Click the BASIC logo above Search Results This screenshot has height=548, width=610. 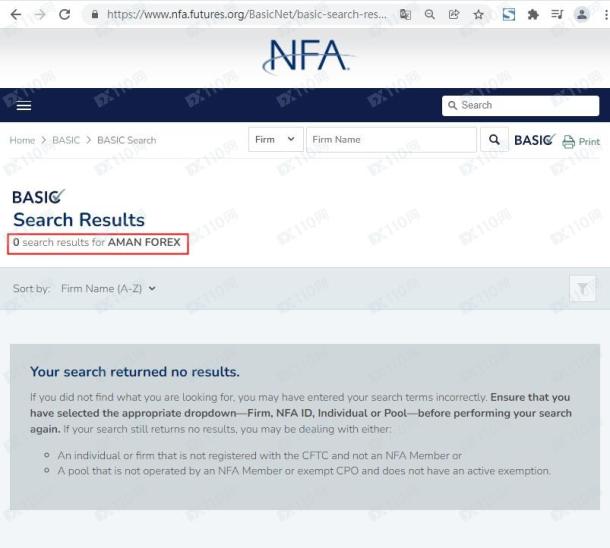click(38, 197)
